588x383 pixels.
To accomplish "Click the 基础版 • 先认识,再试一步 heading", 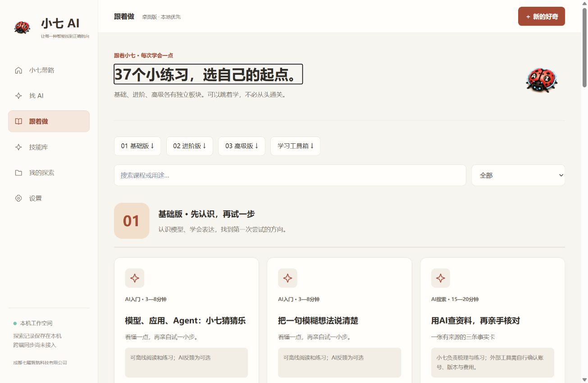I will (x=206, y=214).
